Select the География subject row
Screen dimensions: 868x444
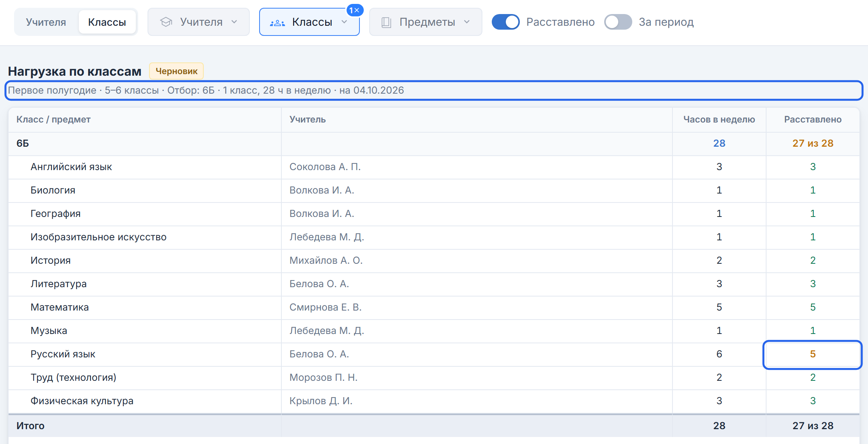[x=434, y=214]
